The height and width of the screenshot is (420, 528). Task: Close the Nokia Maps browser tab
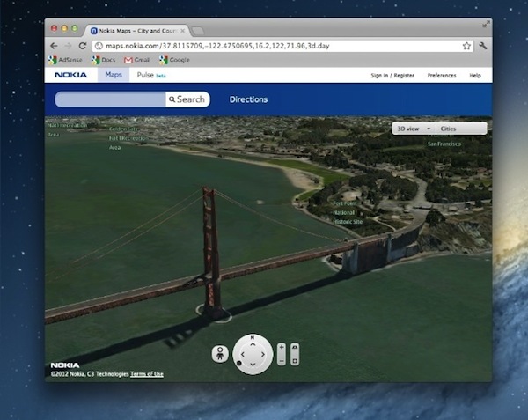[182, 31]
